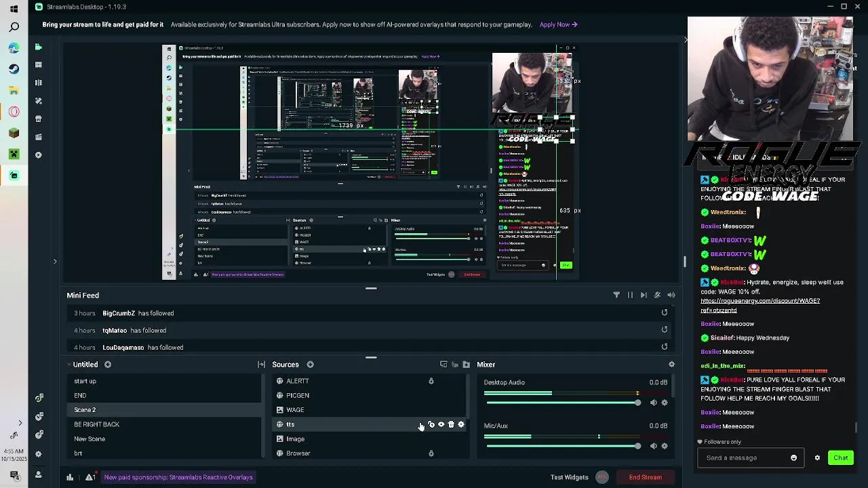
Task: Replay LouDaqamaso follow alert
Action: click(x=665, y=346)
